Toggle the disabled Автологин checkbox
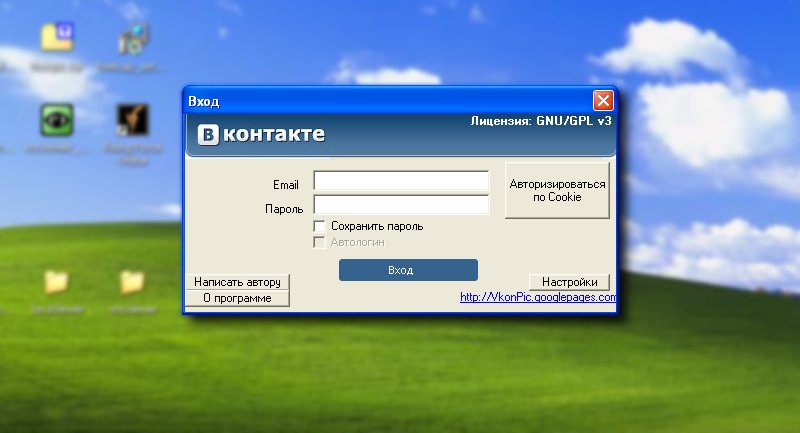 coord(319,242)
